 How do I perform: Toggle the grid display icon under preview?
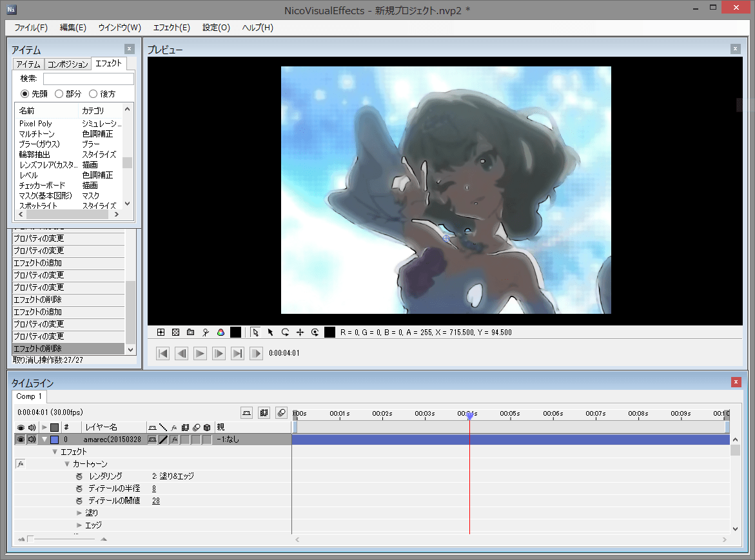[x=161, y=333]
